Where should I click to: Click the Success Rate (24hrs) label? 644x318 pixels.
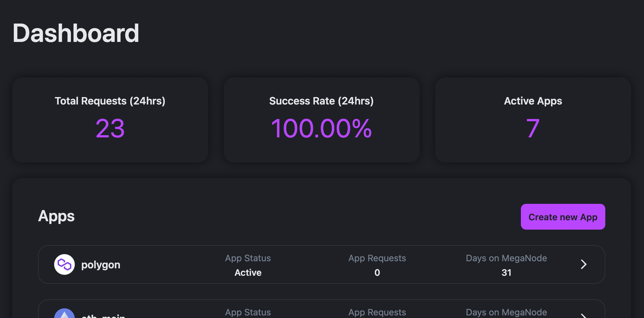pos(321,101)
